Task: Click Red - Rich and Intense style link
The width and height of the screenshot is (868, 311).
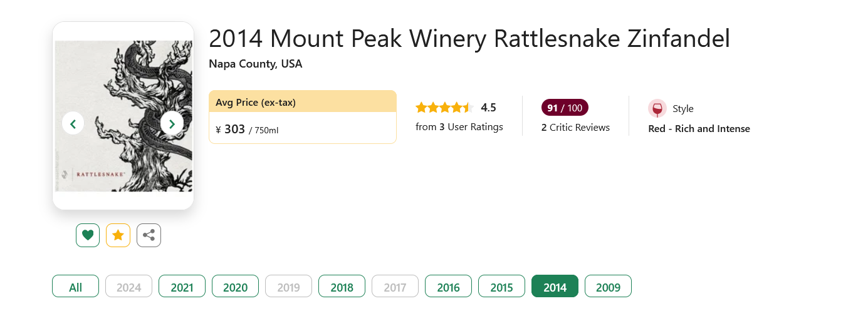Action: click(699, 129)
